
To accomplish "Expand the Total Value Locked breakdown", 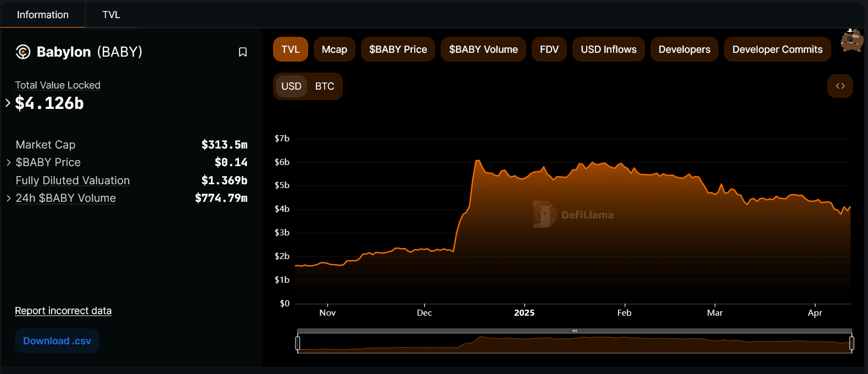I will pos(8,103).
